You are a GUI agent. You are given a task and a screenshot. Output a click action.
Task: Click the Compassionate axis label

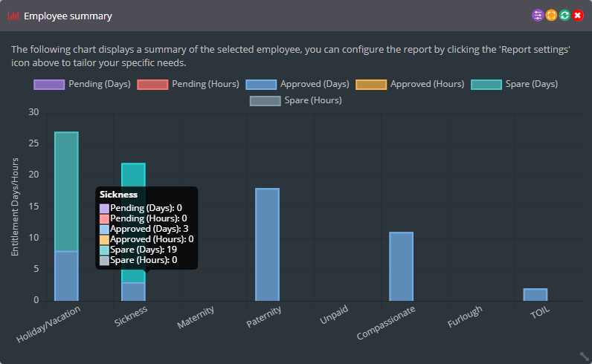pyautogui.click(x=386, y=322)
